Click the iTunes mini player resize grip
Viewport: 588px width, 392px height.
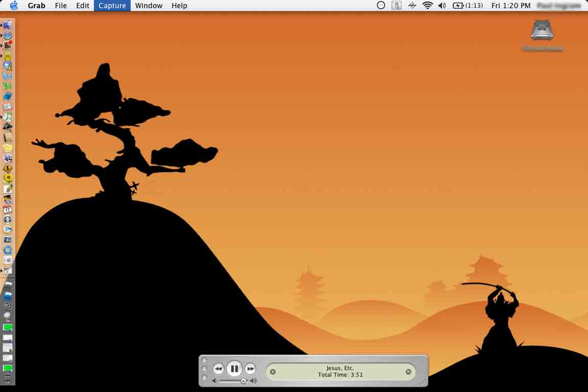(423, 382)
